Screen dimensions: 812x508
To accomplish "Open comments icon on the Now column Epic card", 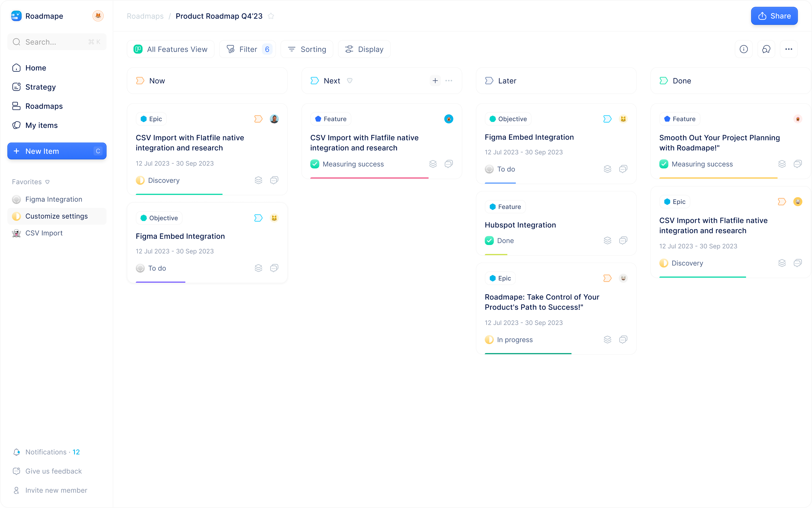I will pos(274,180).
